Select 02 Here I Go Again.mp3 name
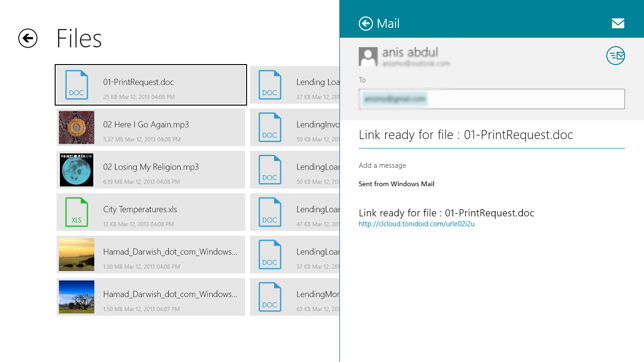 146,124
